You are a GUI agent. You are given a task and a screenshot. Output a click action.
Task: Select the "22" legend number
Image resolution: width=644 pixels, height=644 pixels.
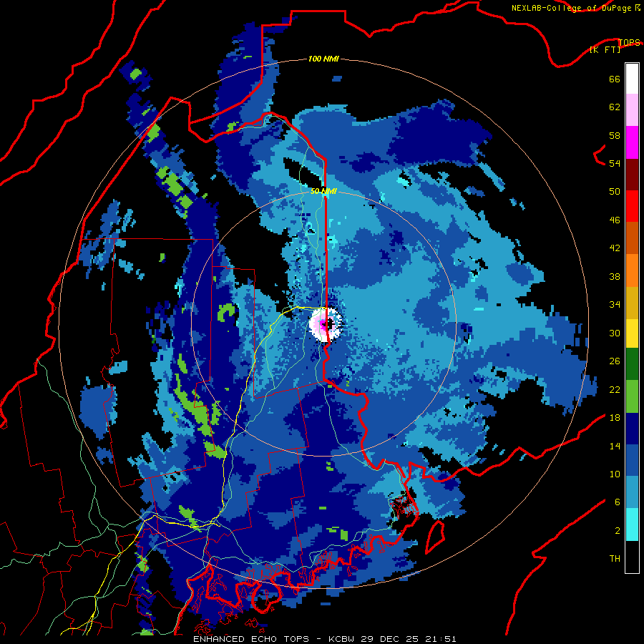click(615, 389)
